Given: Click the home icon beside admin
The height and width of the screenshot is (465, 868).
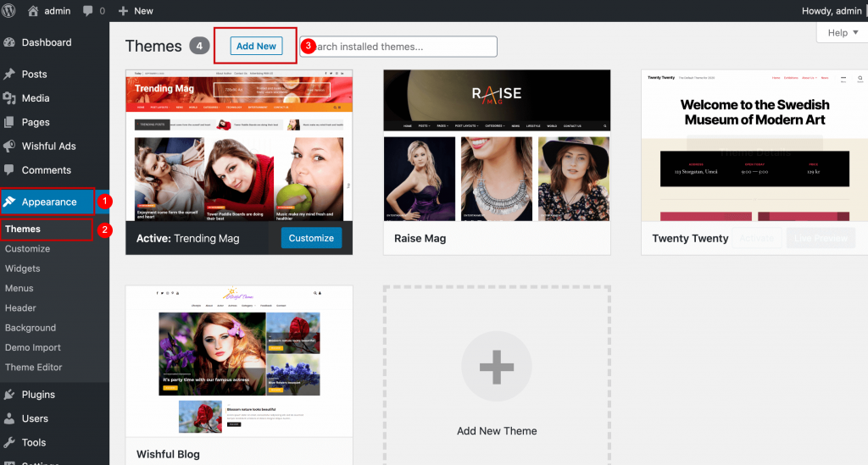Looking at the screenshot, I should pos(33,10).
